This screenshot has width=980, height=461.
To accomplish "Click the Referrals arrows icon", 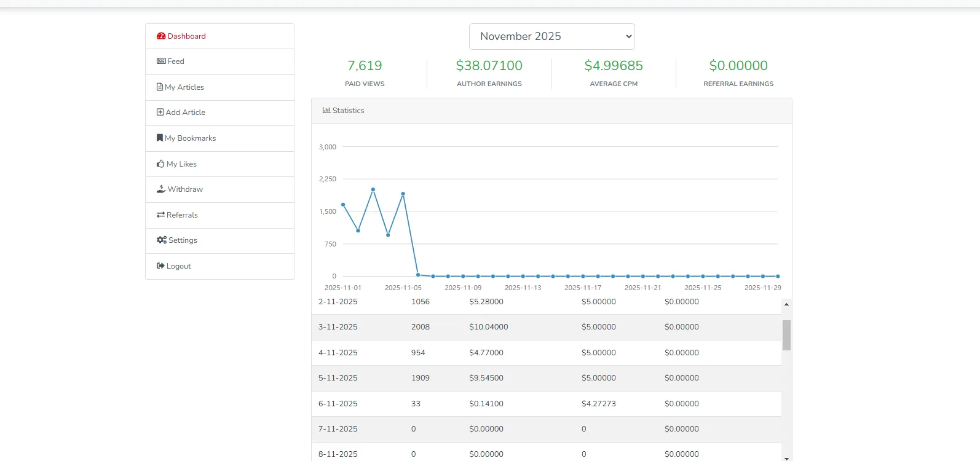I will click(160, 215).
